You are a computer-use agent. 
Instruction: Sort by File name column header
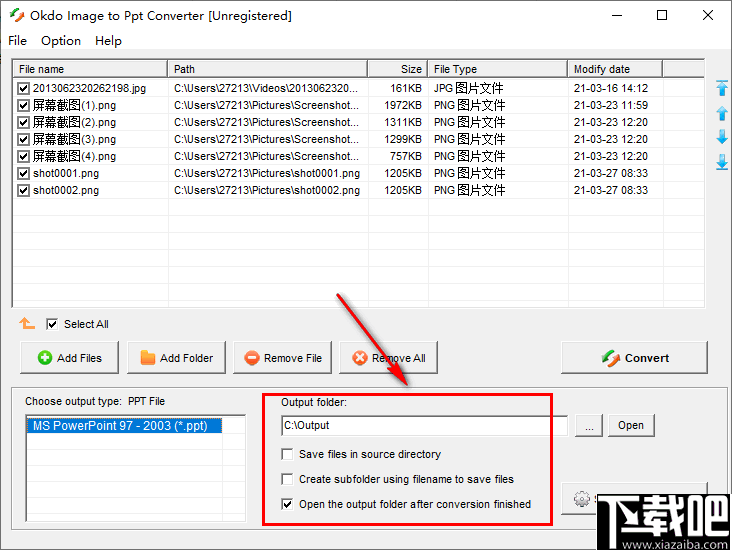click(90, 69)
